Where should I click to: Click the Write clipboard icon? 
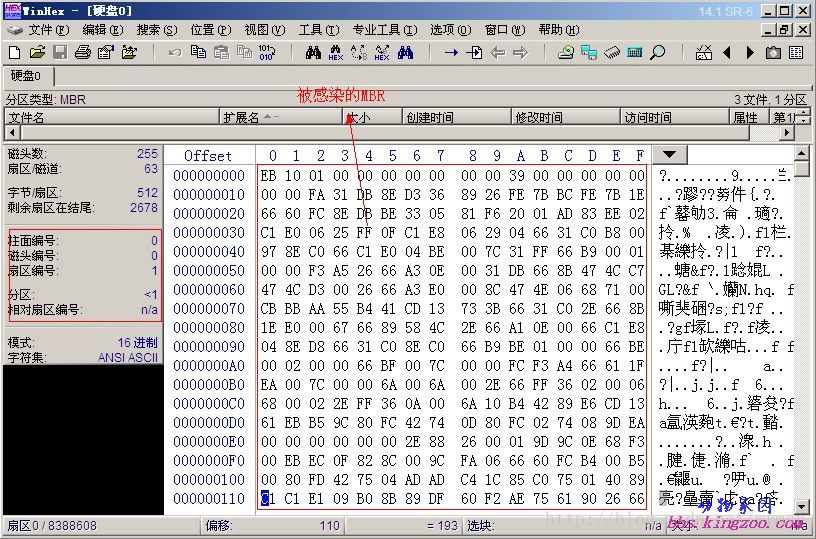[x=221, y=53]
